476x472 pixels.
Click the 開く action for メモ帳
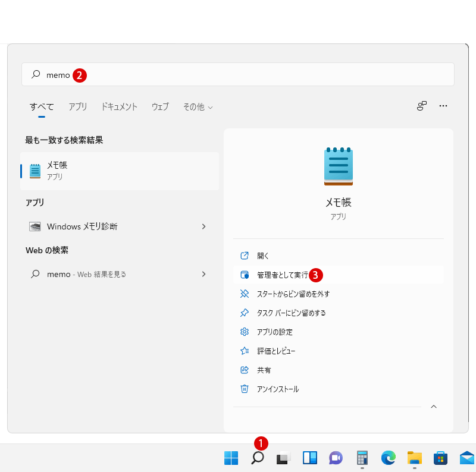[263, 256]
